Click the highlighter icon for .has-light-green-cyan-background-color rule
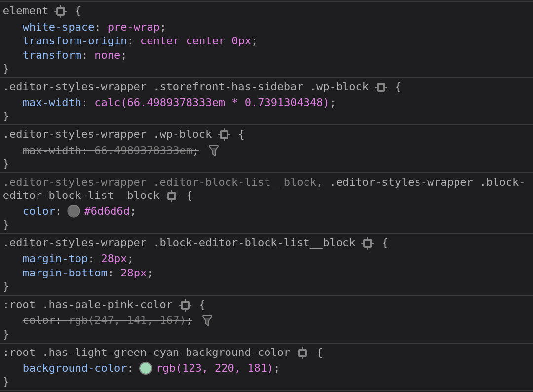The width and height of the screenshot is (533, 392). pos(303,353)
